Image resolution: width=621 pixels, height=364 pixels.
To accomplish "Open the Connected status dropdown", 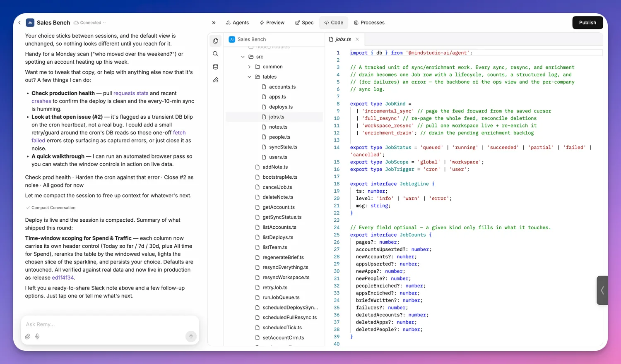I will 90,23.
